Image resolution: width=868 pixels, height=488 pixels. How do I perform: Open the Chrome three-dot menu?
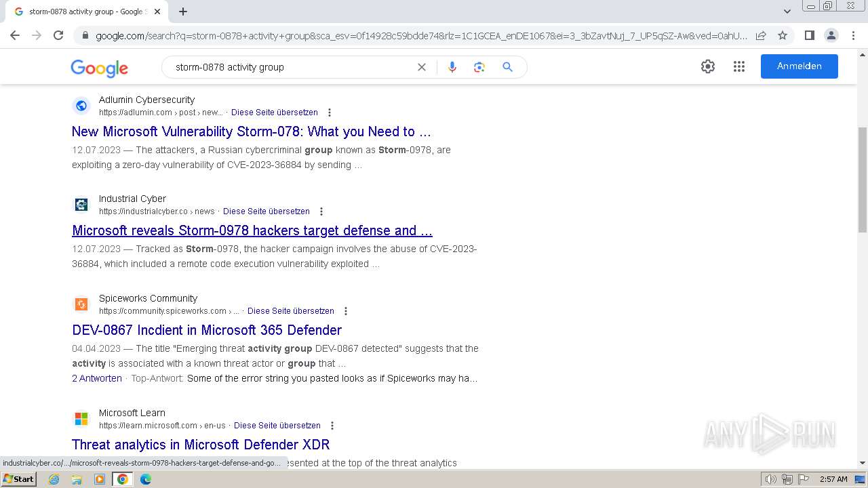[x=853, y=35]
